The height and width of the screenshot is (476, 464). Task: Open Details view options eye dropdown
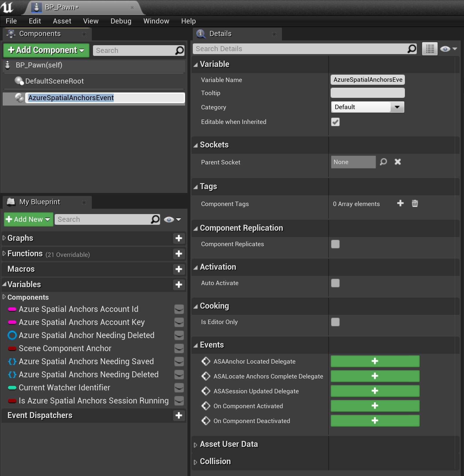pos(449,49)
